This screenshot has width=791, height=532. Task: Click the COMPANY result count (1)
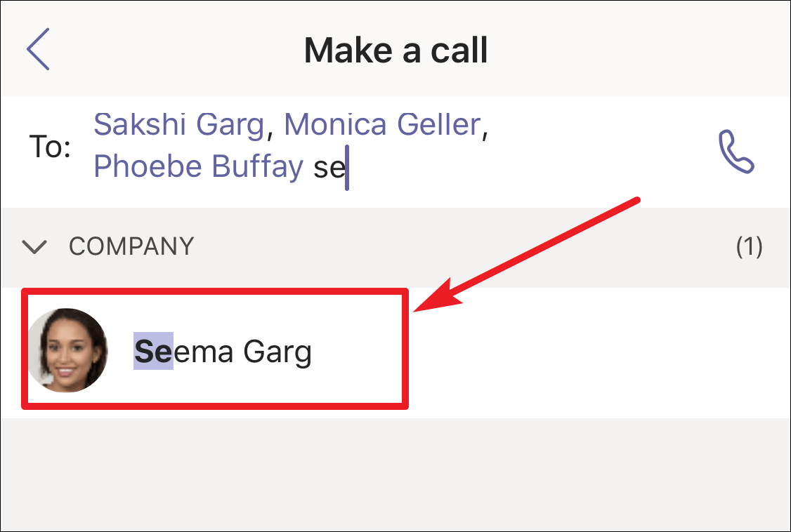[749, 246]
